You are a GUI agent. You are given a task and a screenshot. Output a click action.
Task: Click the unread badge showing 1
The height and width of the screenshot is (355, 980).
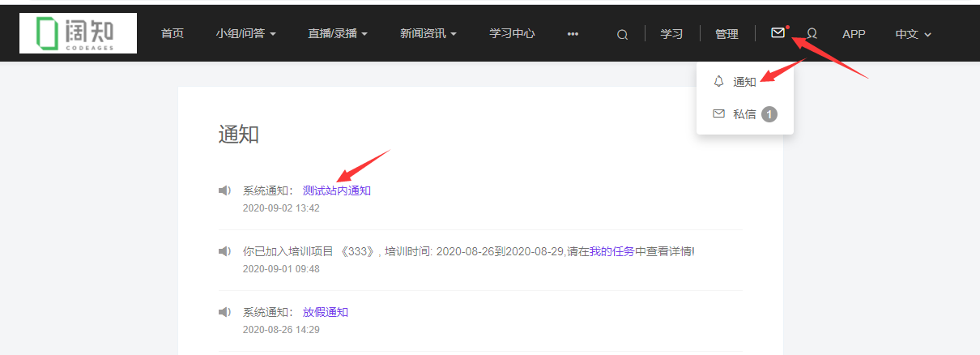[x=769, y=114]
